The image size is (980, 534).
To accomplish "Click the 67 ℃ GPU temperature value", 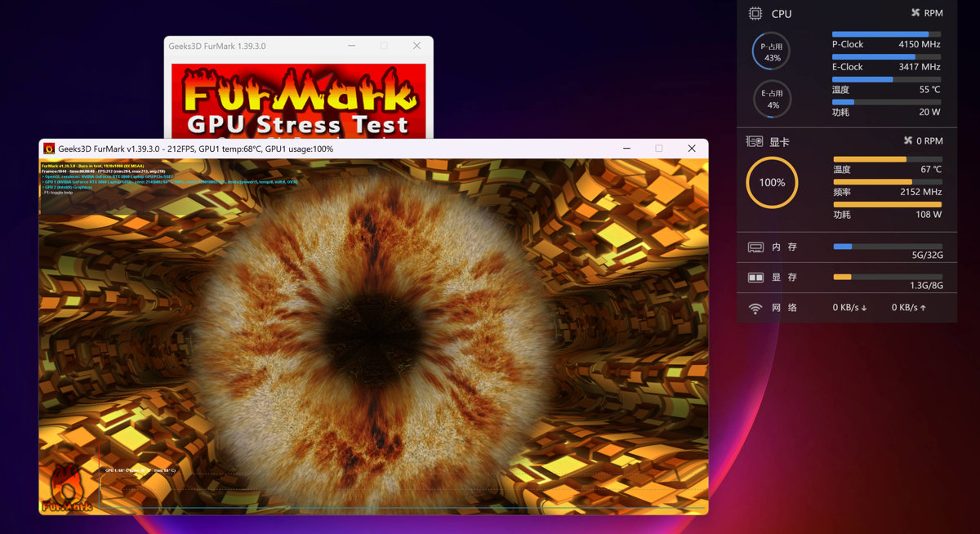I will 931,170.
